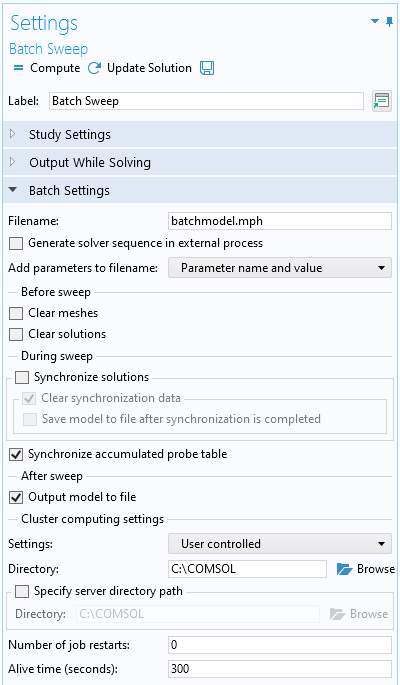Check the Synchronize solutions option
This screenshot has width=400, height=685.
(22, 377)
